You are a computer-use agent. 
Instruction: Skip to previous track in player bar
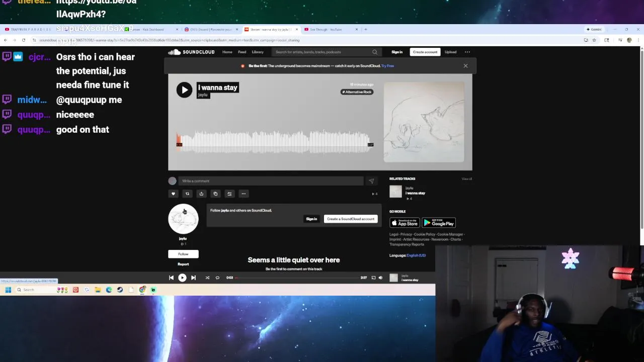(x=171, y=278)
